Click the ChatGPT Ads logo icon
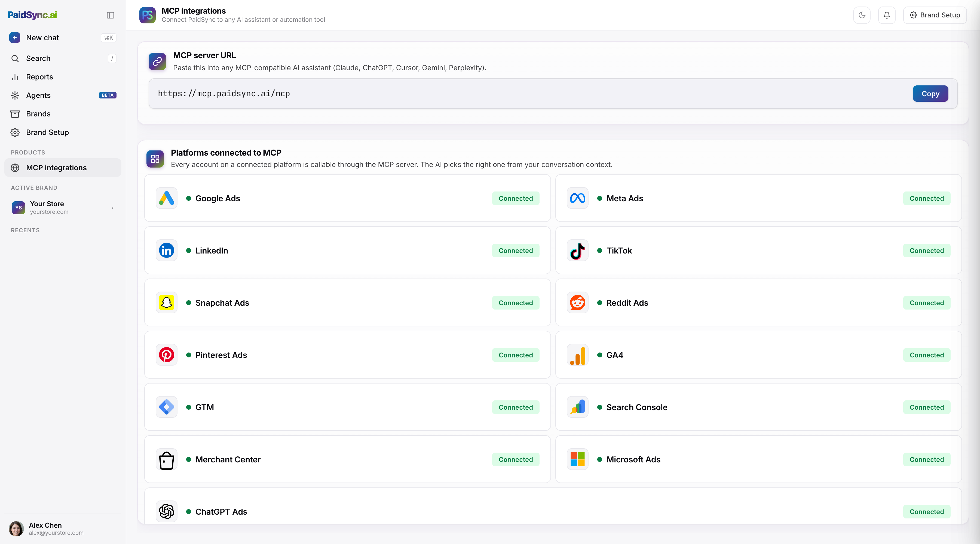This screenshot has width=980, height=544. [x=166, y=511]
